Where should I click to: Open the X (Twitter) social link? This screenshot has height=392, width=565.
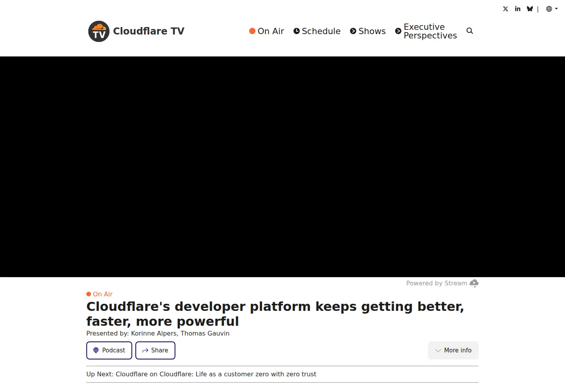tap(505, 9)
